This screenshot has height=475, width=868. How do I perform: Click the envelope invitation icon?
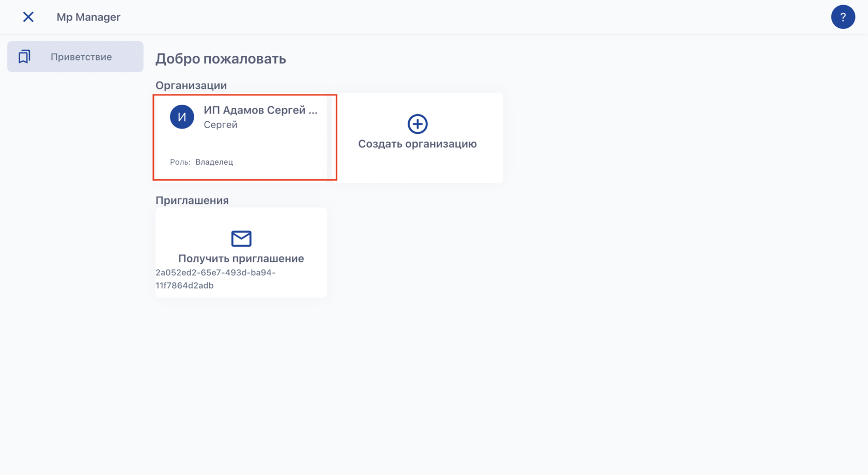coord(241,239)
